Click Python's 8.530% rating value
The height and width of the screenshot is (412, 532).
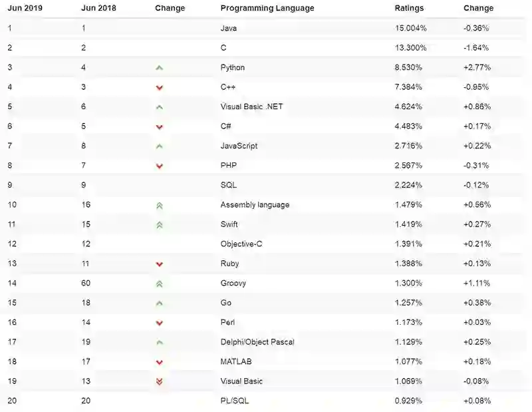coord(410,68)
